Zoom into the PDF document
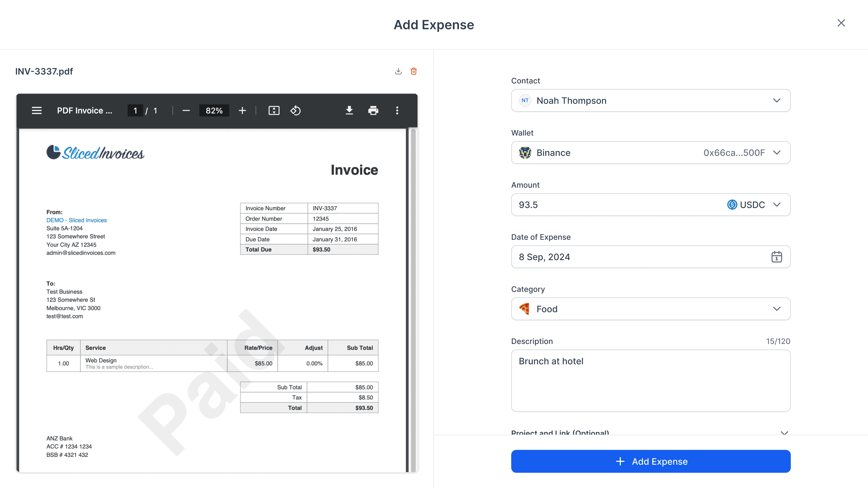The image size is (868, 488). (242, 111)
